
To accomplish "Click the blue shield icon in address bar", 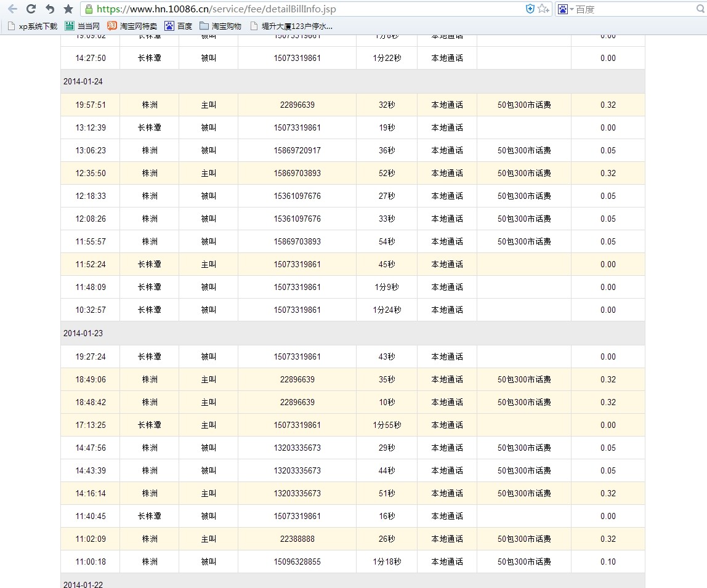I will [x=530, y=9].
